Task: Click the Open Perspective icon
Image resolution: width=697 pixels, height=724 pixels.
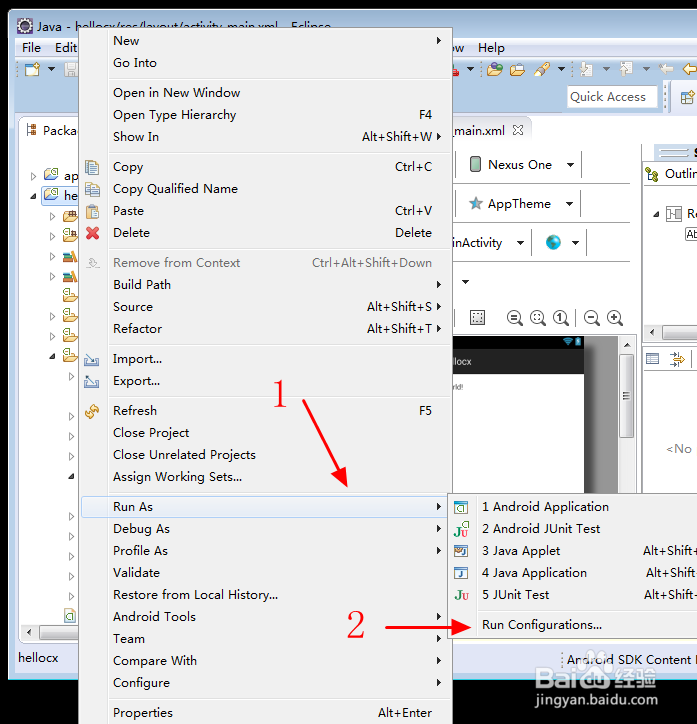Action: click(x=688, y=97)
